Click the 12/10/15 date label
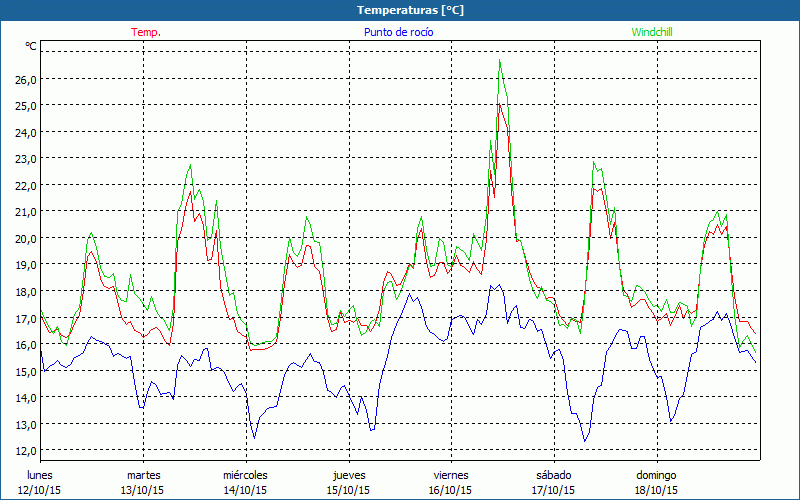Screen dimensions: 800x500 point(41,490)
